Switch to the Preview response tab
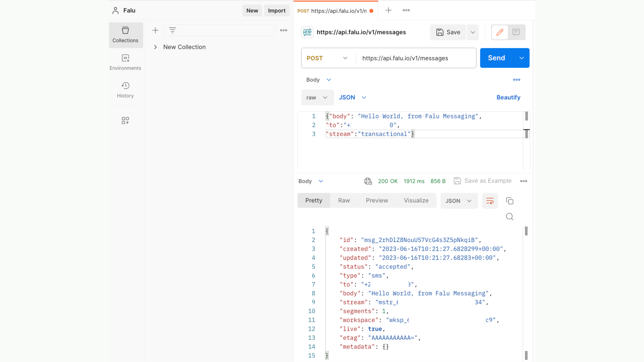 pos(377,200)
